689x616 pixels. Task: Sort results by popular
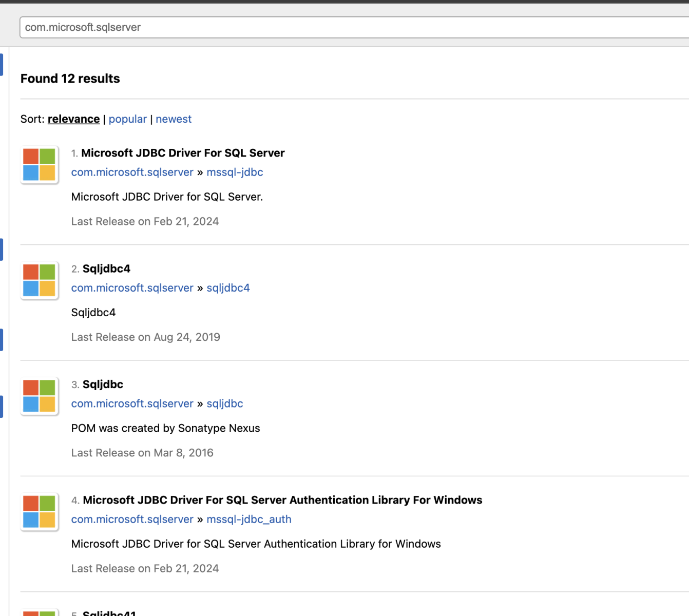(128, 119)
